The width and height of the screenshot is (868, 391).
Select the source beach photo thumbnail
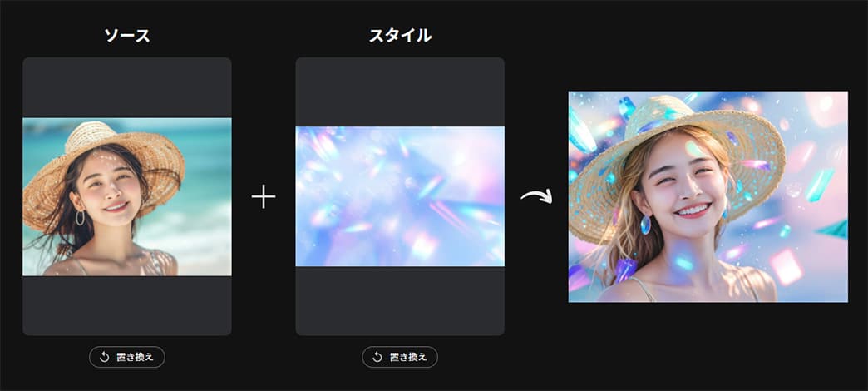[126, 196]
